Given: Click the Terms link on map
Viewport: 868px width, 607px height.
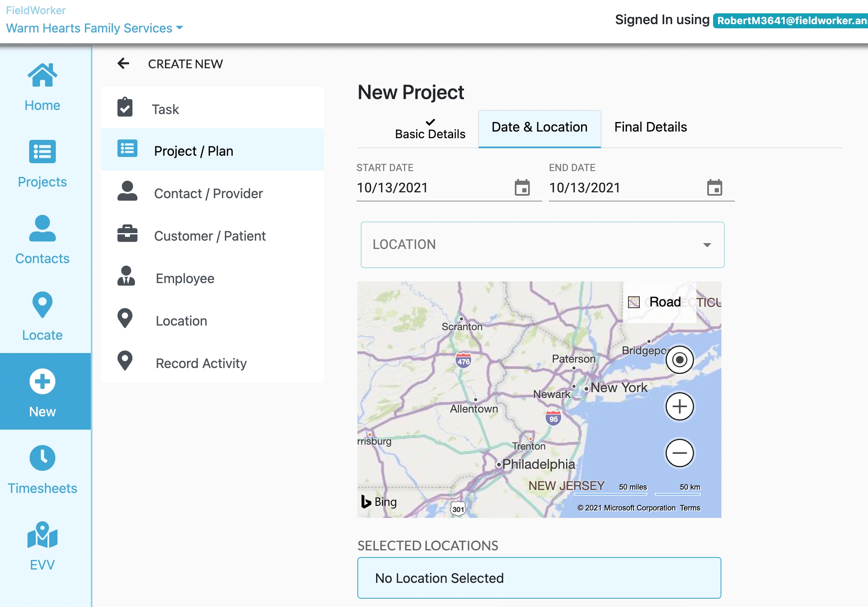Looking at the screenshot, I should click(690, 508).
